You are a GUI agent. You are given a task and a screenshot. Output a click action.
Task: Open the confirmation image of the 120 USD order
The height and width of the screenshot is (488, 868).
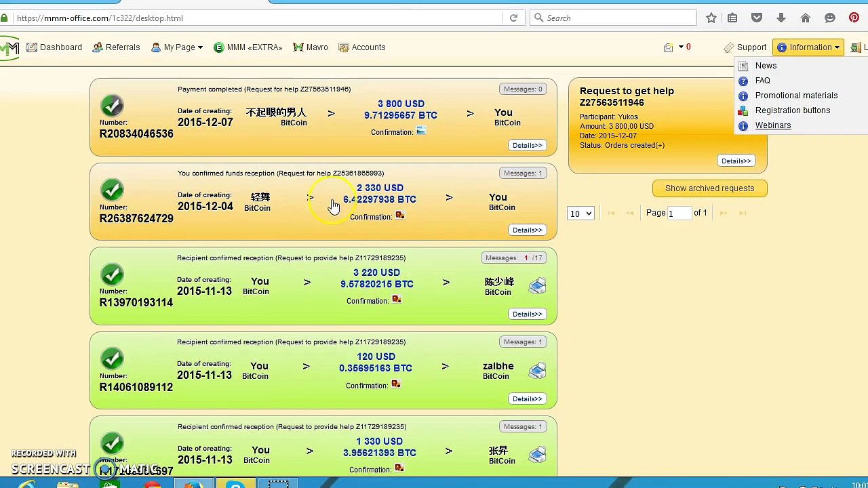[x=396, y=384]
